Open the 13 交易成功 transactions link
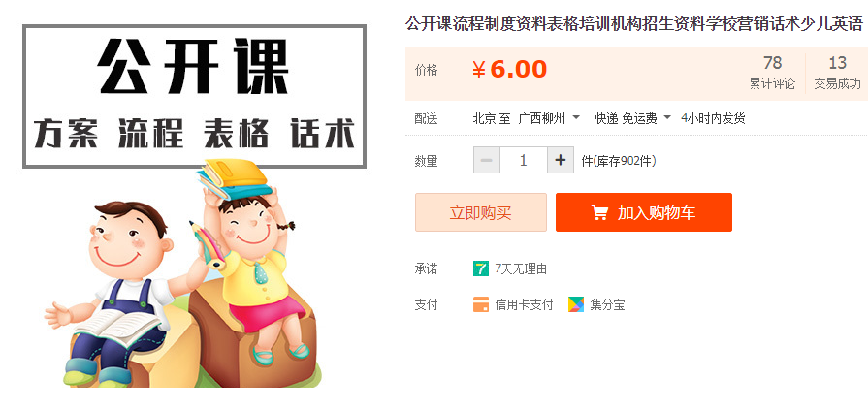The width and height of the screenshot is (868, 410). (837, 73)
